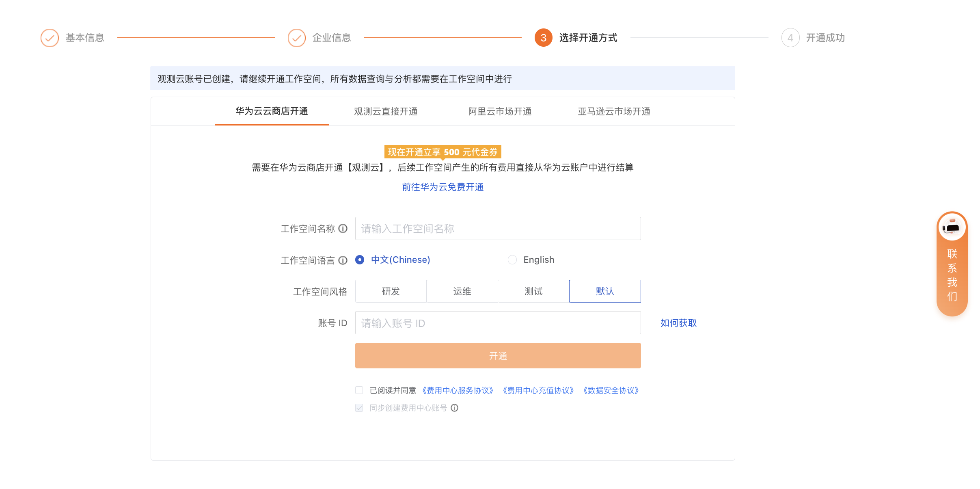The image size is (980, 489).
Task: Click info icon beside 同步创建费用中心账号
Action: coord(454,408)
